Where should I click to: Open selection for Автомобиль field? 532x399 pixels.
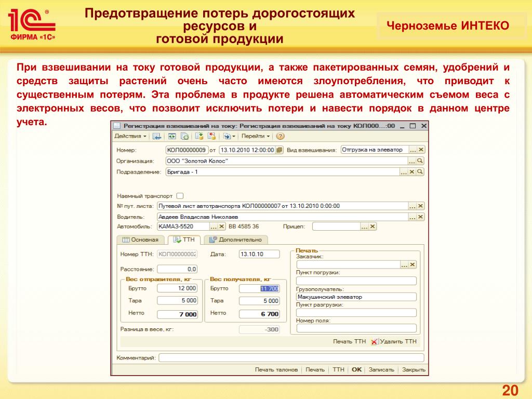click(214, 227)
